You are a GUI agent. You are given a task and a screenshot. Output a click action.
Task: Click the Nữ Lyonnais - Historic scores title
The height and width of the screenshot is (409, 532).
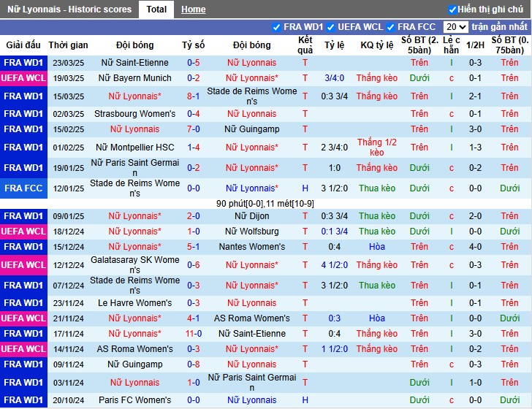(69, 9)
